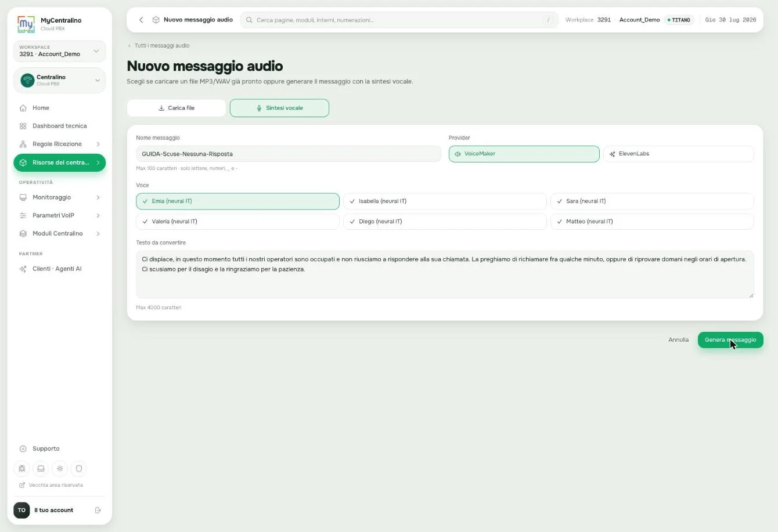This screenshot has height=532, width=778.
Task: Expand Monitoraggio chevron
Action: [x=98, y=197]
